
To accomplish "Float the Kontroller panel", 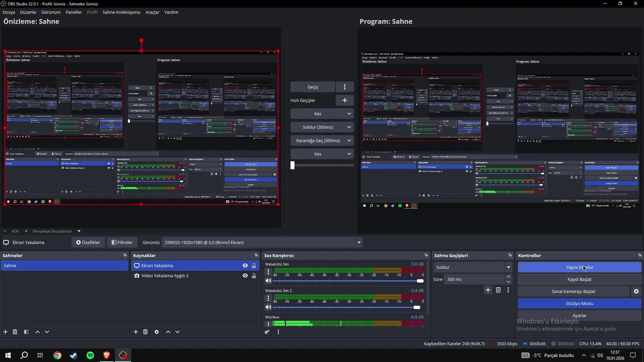I will click(x=639, y=255).
